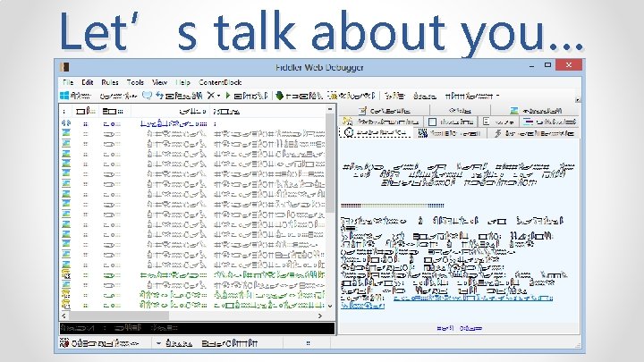Click the capturing icon in status bar
644x362 pixels.
pos(64,342)
